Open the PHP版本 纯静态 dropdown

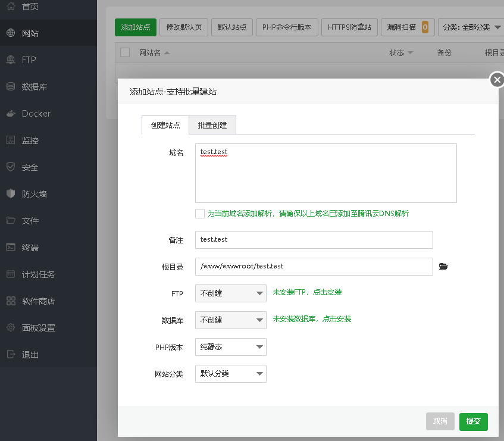(x=231, y=347)
